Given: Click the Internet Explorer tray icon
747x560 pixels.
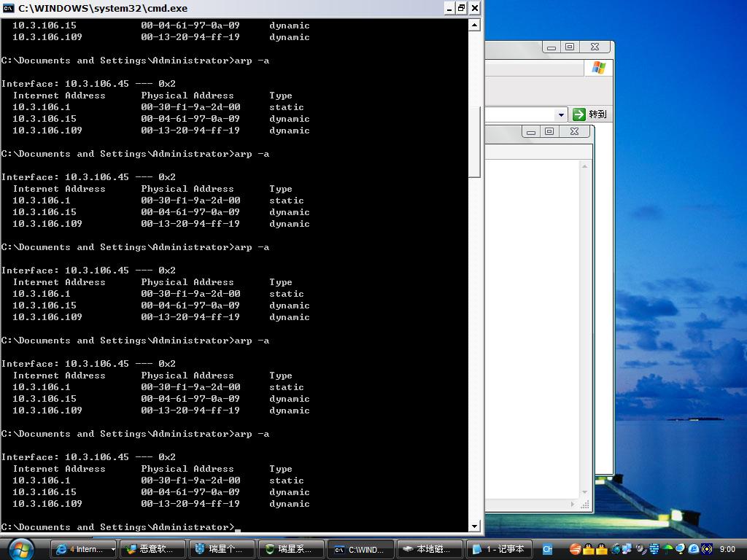Looking at the screenshot, I should click(x=693, y=550).
